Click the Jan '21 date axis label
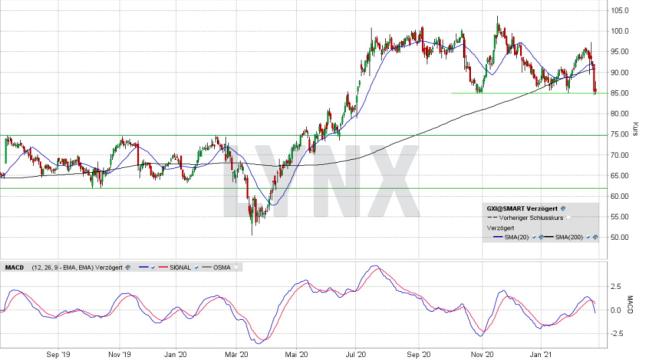Screen dimensions: 645x363 (x=541, y=354)
